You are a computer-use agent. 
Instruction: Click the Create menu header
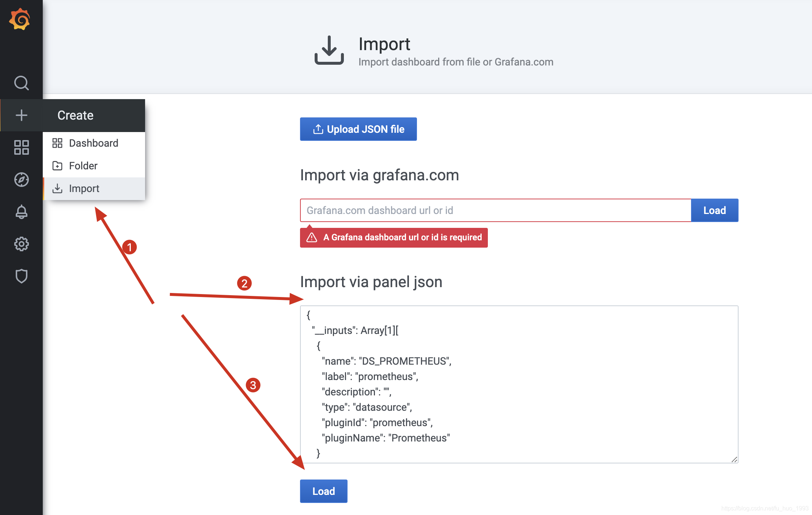[75, 115]
